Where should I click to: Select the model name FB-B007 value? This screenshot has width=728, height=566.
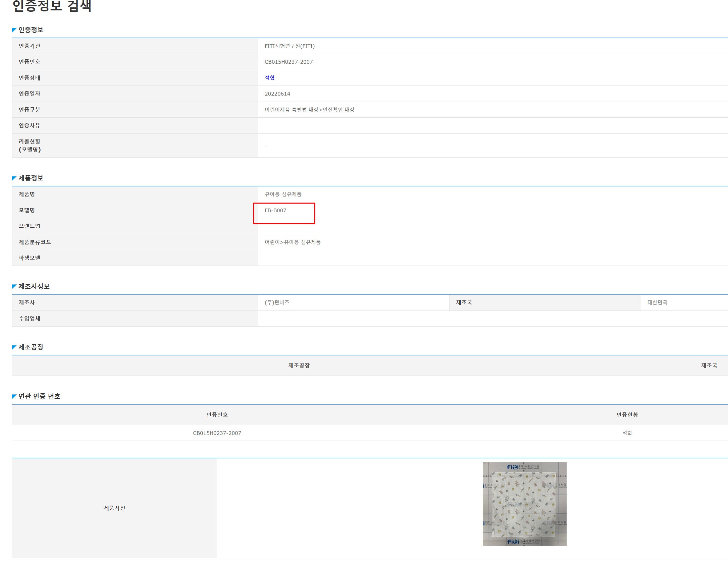275,211
